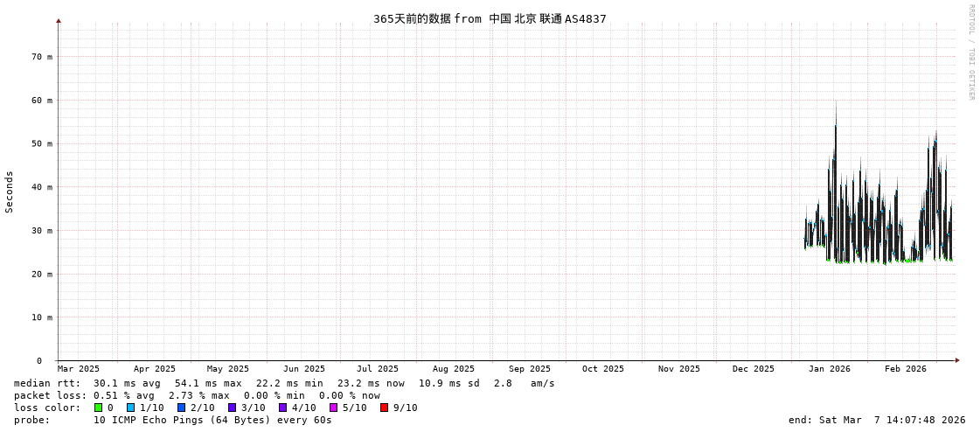Click the Jan 2026 x-axis label
The width and height of the screenshot is (980, 432).
click(x=829, y=369)
